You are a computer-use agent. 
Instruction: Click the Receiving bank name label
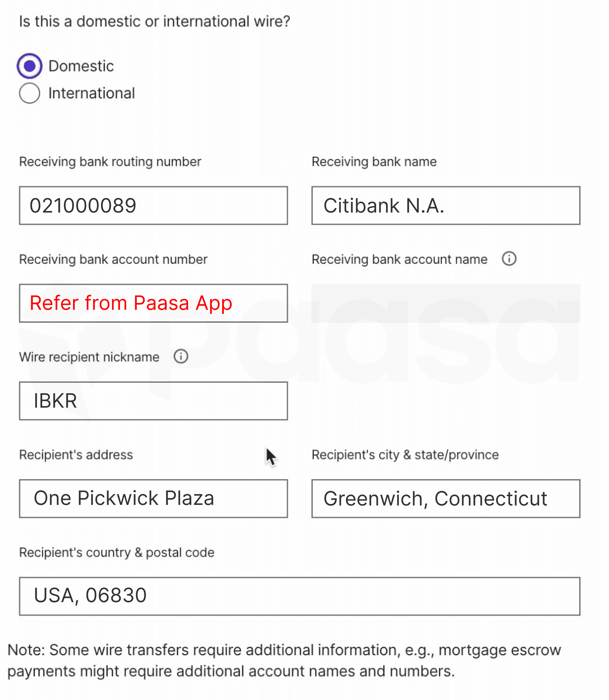click(374, 162)
